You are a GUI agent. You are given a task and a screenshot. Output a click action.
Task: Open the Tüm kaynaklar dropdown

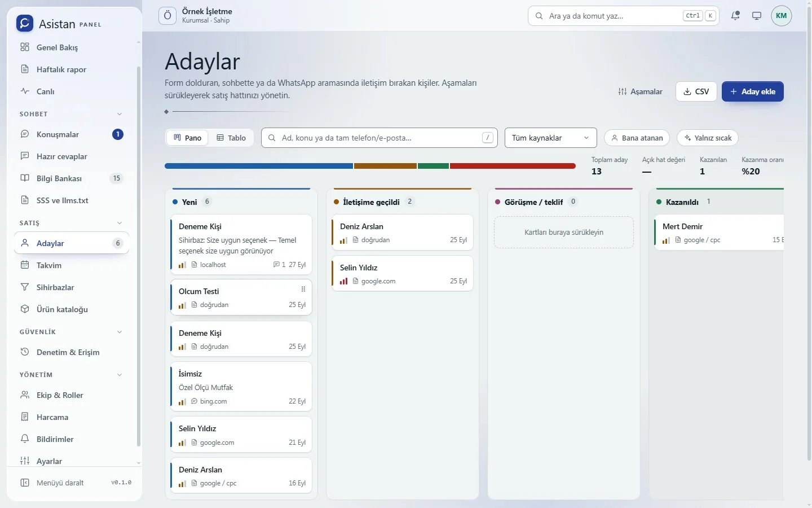pyautogui.click(x=551, y=138)
